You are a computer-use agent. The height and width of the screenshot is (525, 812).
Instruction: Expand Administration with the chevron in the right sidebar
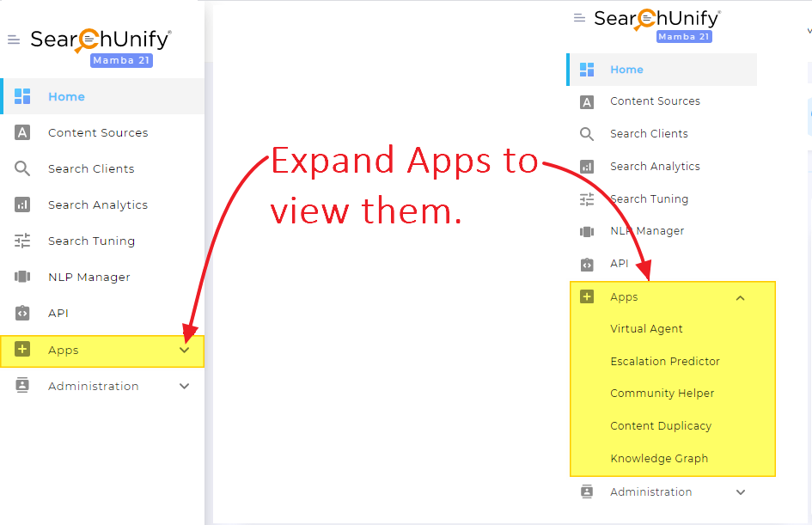coord(741,492)
